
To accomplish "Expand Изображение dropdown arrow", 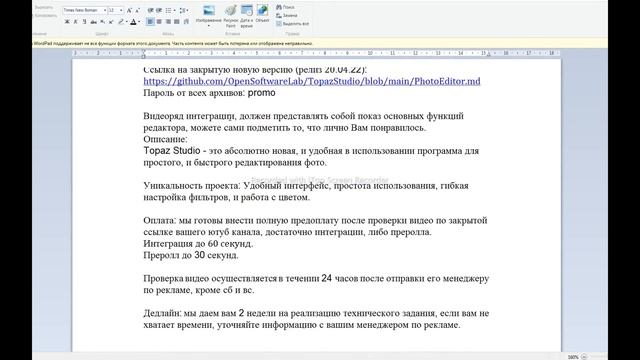I will (x=209, y=26).
